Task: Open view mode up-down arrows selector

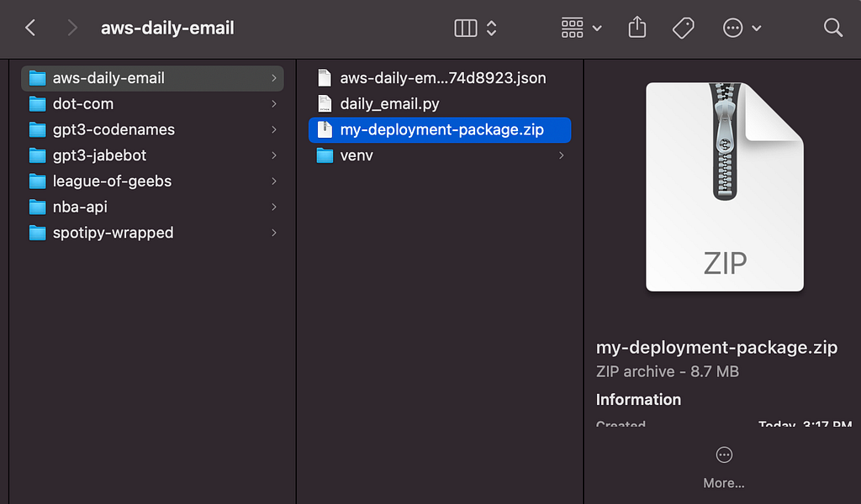Action: click(491, 28)
